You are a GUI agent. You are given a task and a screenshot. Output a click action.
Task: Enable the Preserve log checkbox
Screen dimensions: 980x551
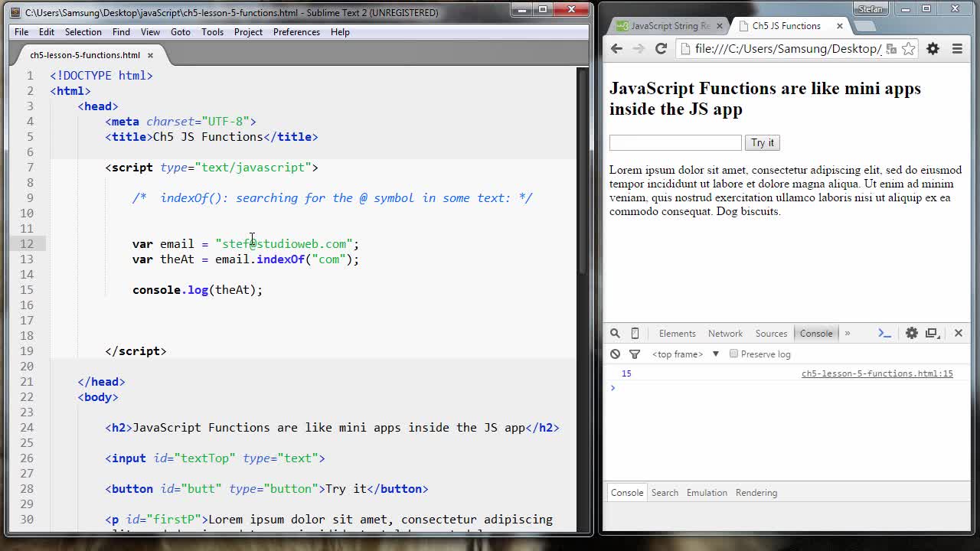[x=733, y=354]
